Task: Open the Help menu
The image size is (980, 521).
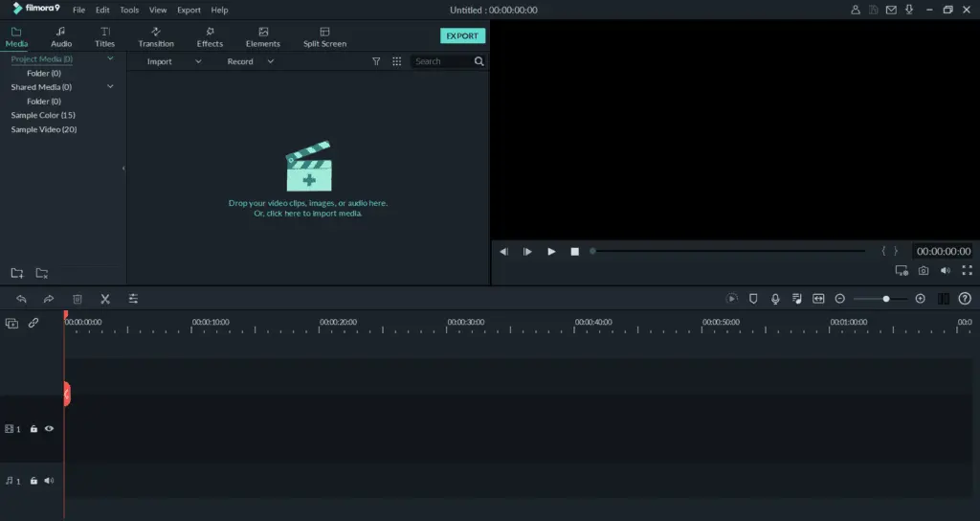Action: click(219, 10)
